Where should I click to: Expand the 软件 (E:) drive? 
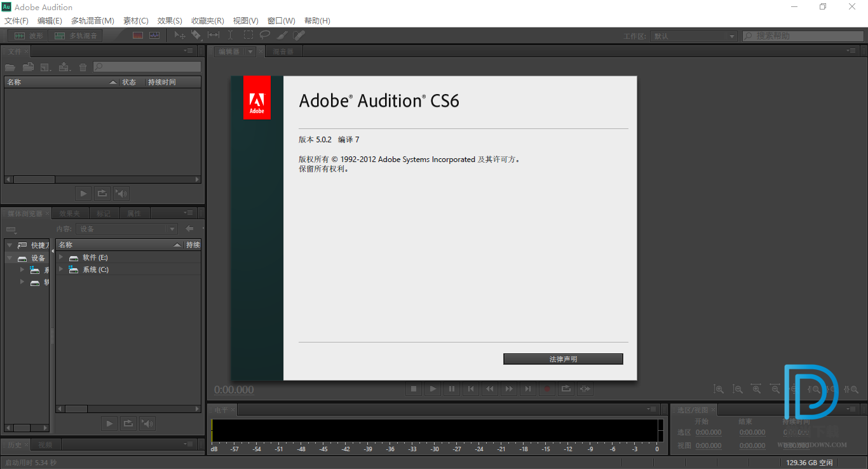point(62,257)
